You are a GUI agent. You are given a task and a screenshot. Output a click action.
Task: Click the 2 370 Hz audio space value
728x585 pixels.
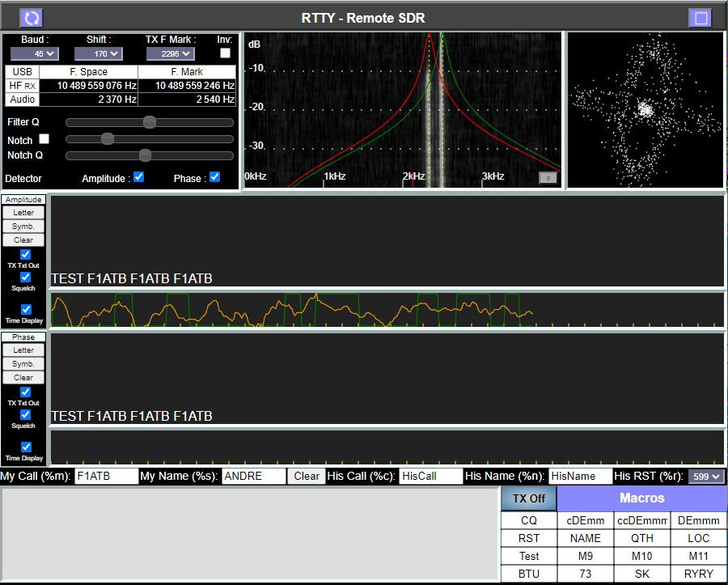pyautogui.click(x=89, y=100)
